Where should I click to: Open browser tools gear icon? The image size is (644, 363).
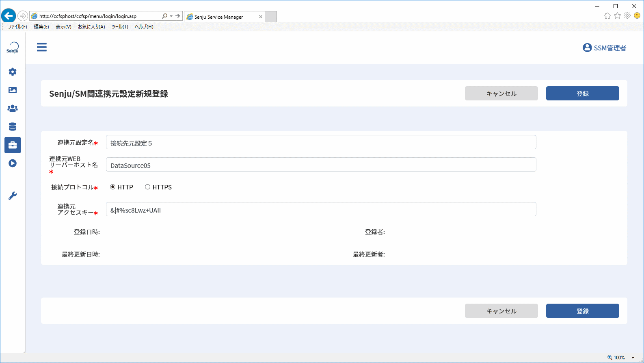(x=627, y=16)
